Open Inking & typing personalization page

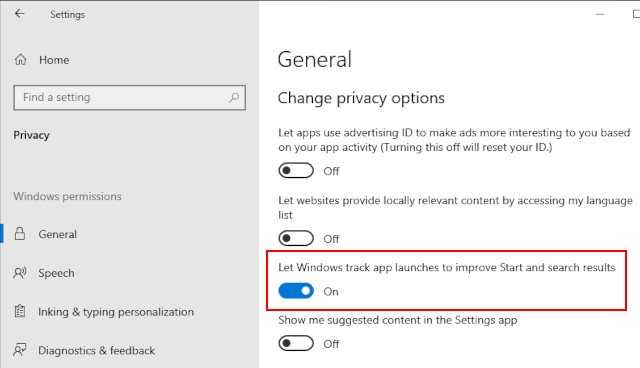(116, 312)
